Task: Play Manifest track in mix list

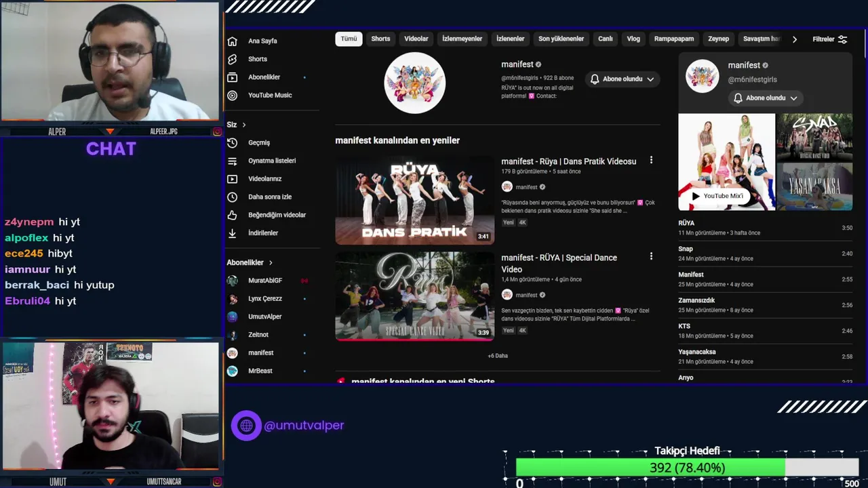Action: pos(765,279)
